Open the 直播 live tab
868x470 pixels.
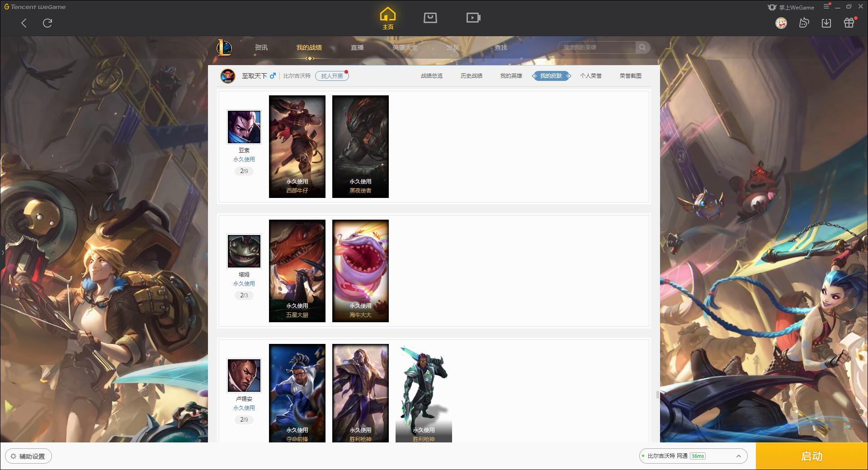(x=357, y=47)
